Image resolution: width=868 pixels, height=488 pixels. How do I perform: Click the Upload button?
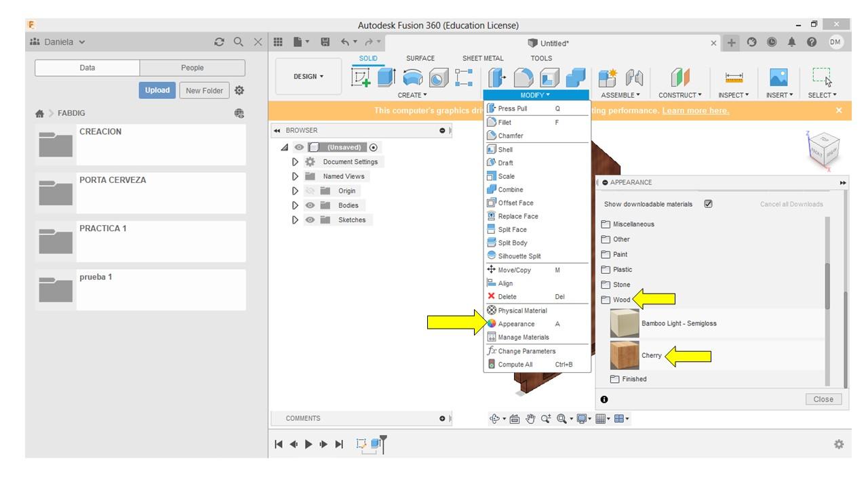click(157, 90)
